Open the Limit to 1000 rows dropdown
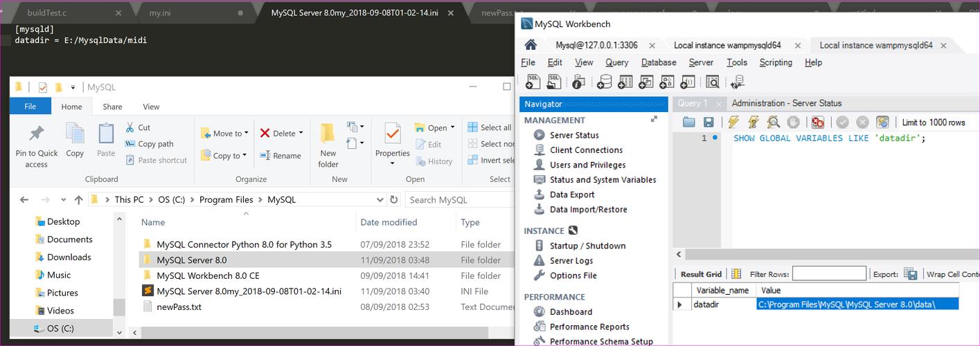 (x=934, y=122)
